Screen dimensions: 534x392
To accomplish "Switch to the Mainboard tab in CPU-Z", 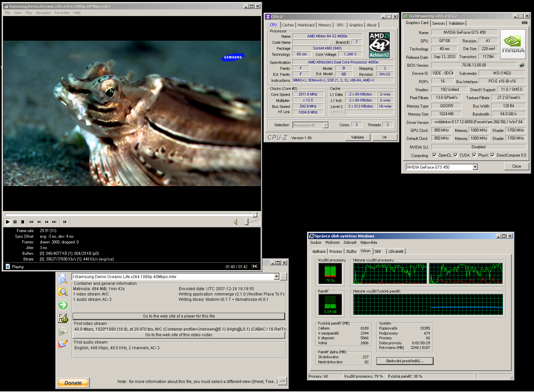I will [x=306, y=25].
